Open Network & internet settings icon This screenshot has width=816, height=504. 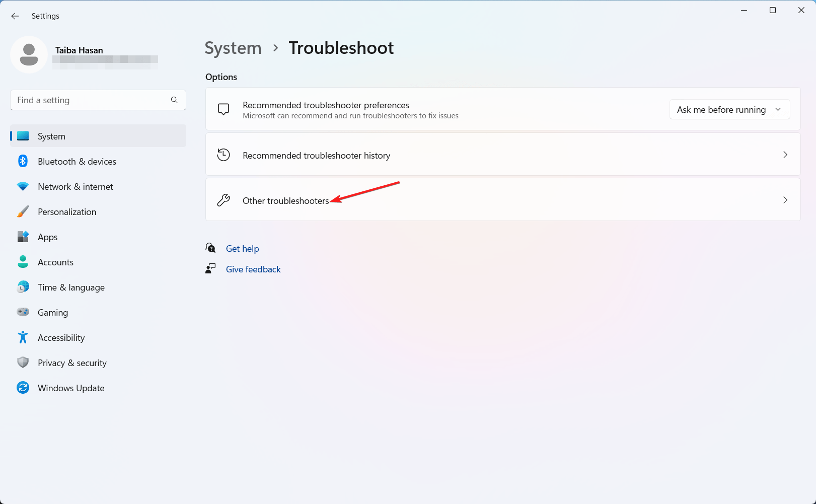click(x=23, y=186)
